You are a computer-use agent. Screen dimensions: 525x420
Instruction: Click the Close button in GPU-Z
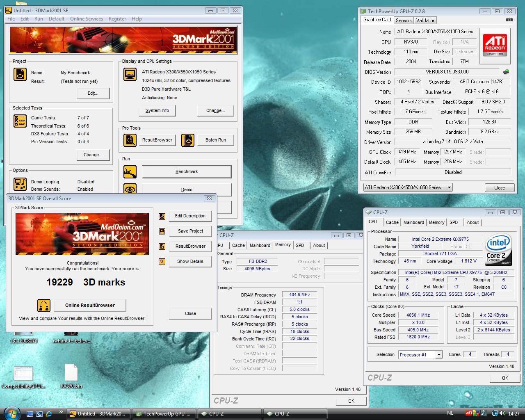pos(500,188)
